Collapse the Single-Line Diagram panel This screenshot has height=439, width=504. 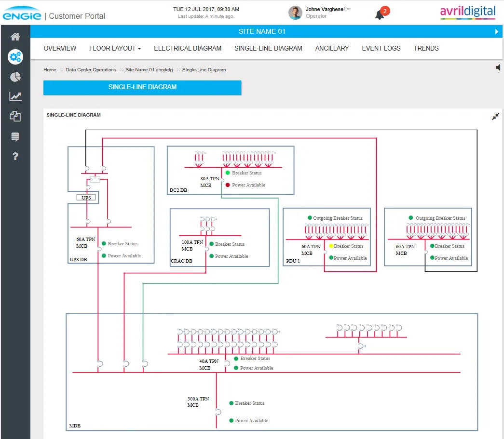[495, 116]
